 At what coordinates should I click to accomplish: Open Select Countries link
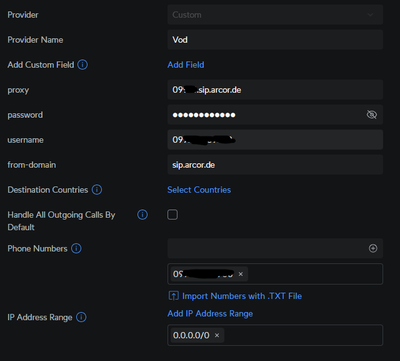pos(199,190)
